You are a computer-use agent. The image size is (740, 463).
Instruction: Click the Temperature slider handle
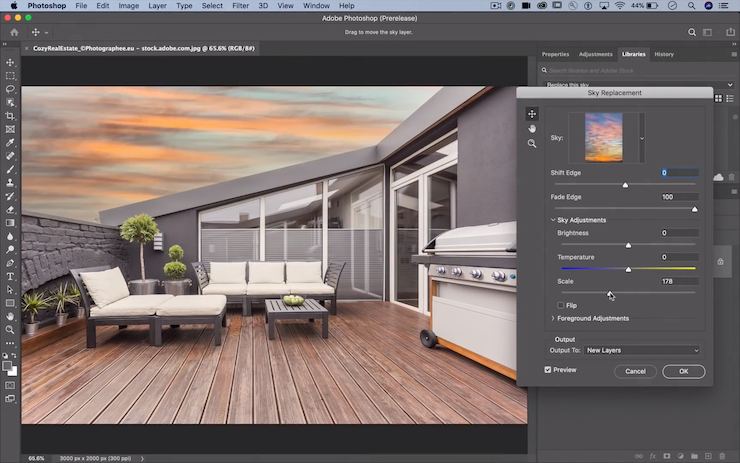[x=628, y=269]
